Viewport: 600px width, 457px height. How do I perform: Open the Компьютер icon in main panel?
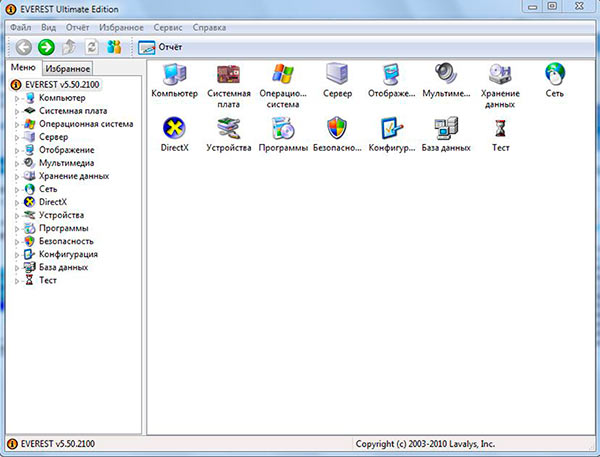point(174,74)
